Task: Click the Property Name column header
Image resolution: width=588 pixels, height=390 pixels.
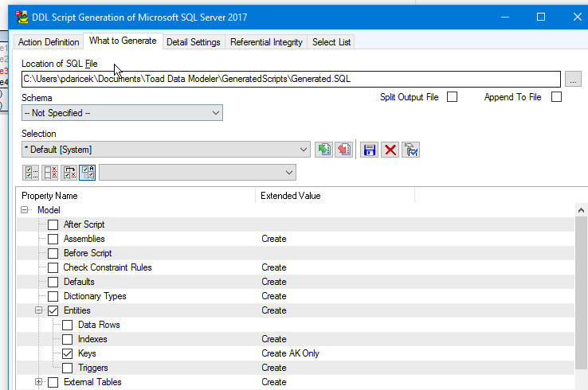Action: pos(135,196)
